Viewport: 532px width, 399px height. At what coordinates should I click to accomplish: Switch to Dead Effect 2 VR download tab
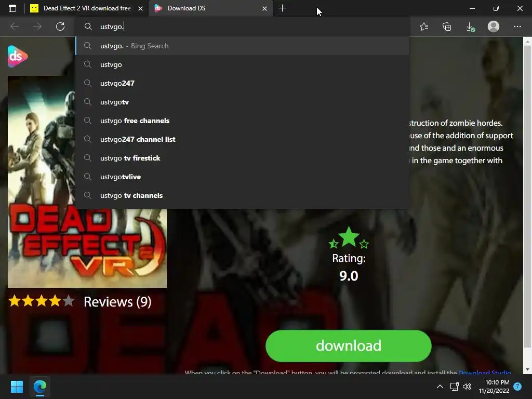pos(87,8)
